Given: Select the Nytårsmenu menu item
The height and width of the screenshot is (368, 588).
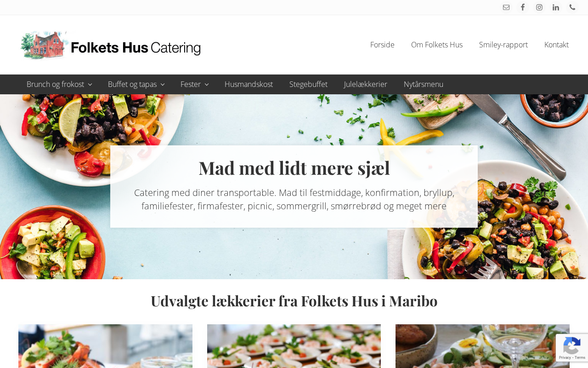Looking at the screenshot, I should tap(424, 84).
